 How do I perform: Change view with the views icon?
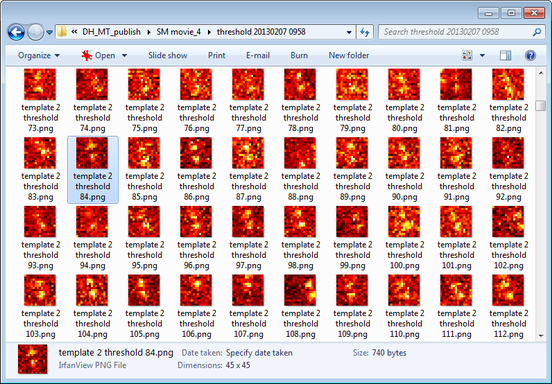click(x=467, y=55)
